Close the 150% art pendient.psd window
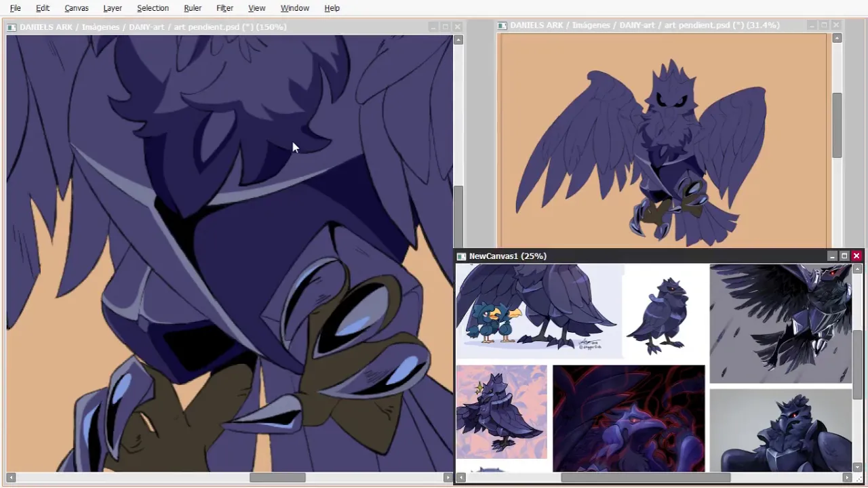The width and height of the screenshot is (868, 488). coord(458,26)
